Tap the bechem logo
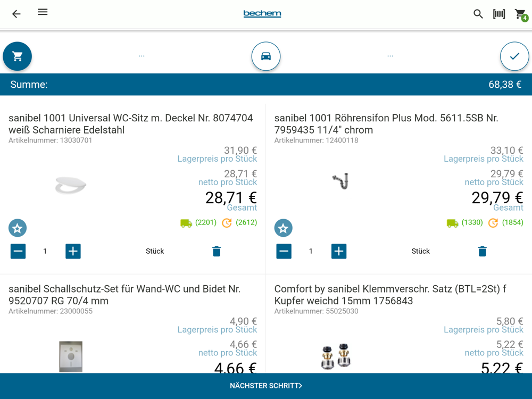This screenshot has width=532, height=399. coord(262,14)
